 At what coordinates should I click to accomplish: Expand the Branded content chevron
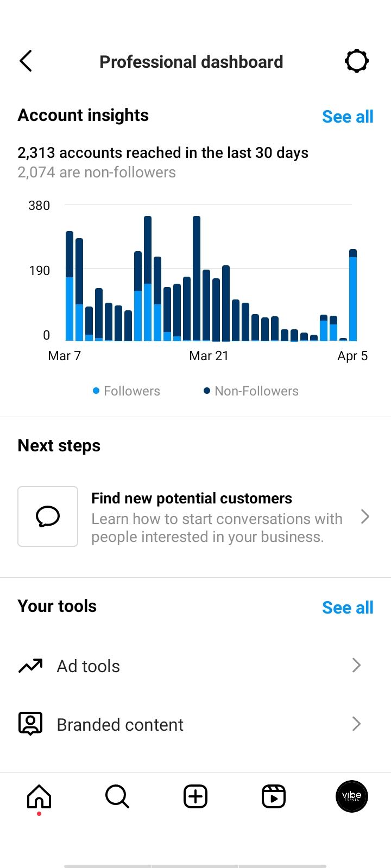pos(356,724)
